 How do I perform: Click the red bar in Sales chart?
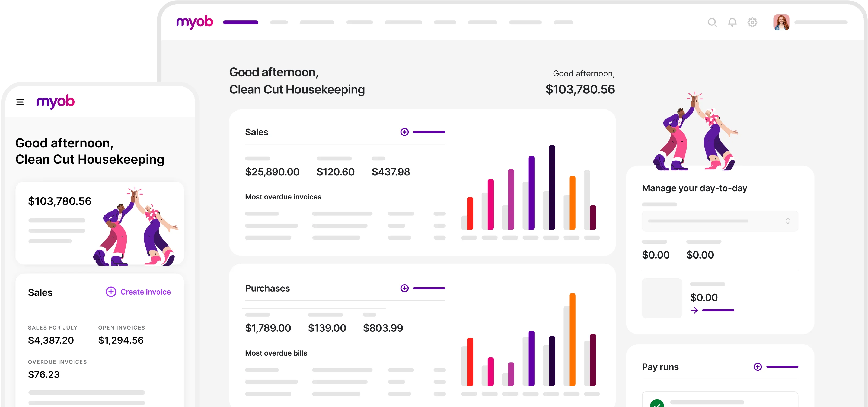click(x=470, y=214)
